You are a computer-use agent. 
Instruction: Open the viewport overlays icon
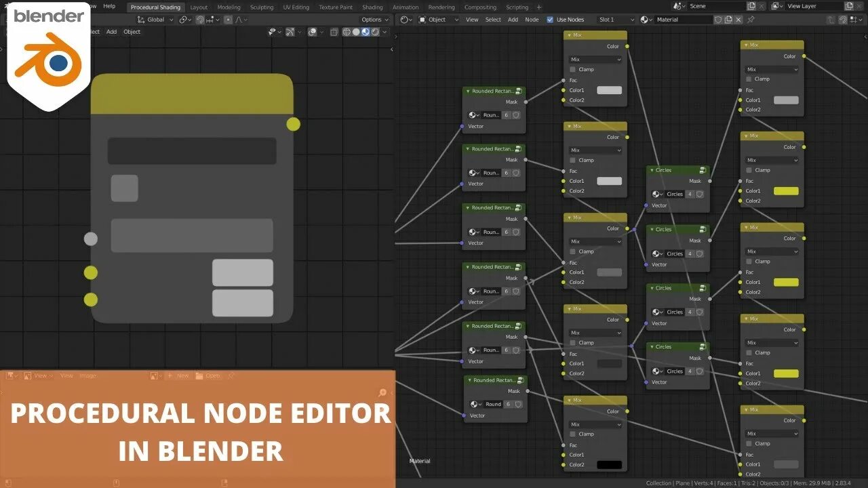[311, 32]
